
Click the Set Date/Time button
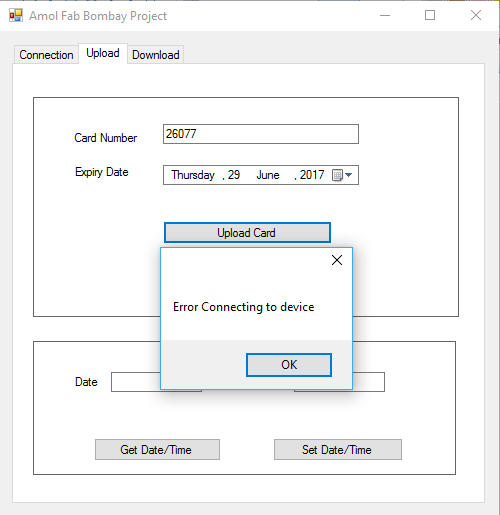pos(338,450)
